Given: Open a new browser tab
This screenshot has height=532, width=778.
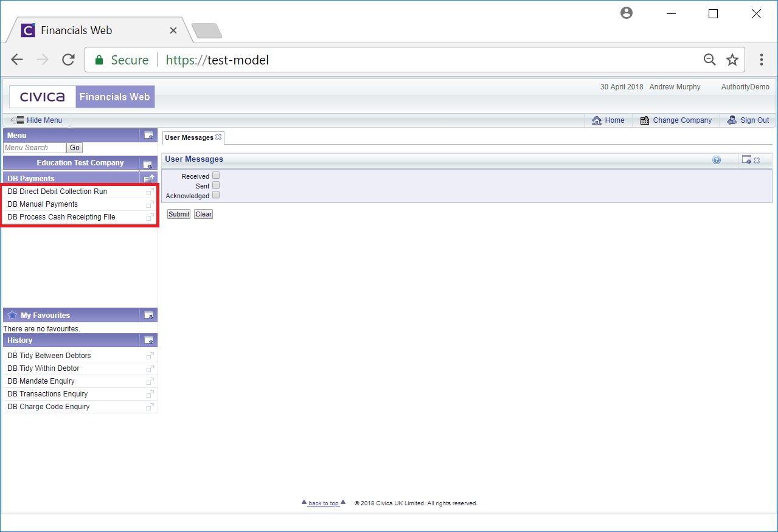Looking at the screenshot, I should [x=207, y=30].
